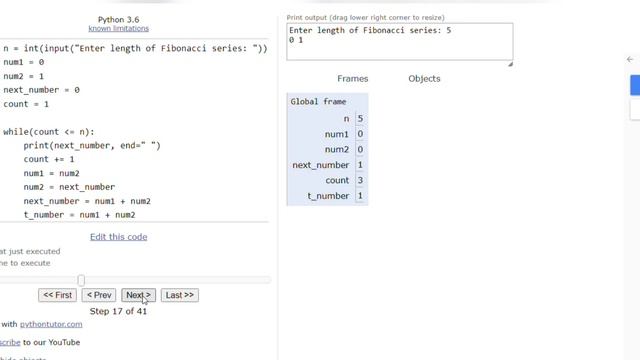The width and height of the screenshot is (640, 360).
Task: Click value 5 of variable n
Action: [360, 119]
